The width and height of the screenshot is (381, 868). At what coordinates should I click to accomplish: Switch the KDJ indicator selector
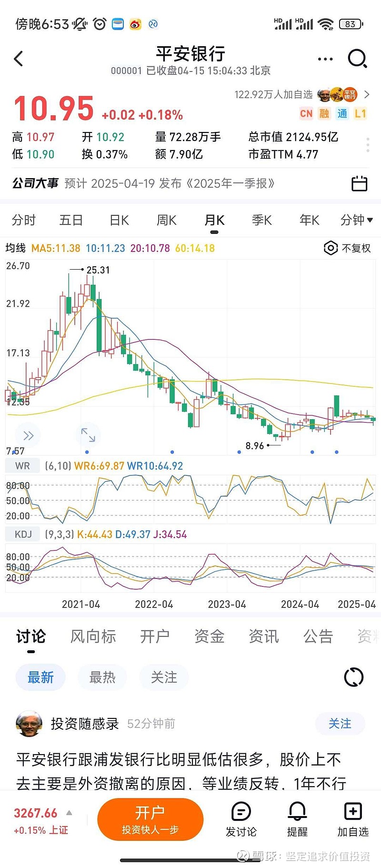click(23, 535)
